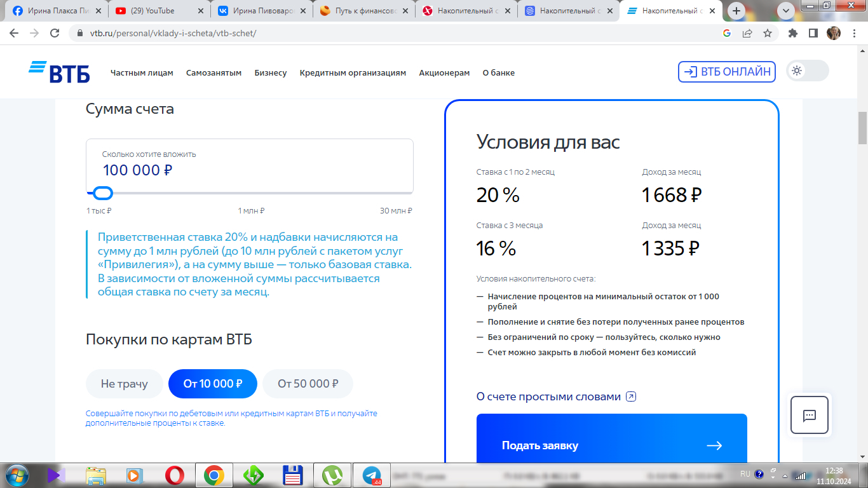Share this page via the share icon

click(747, 33)
